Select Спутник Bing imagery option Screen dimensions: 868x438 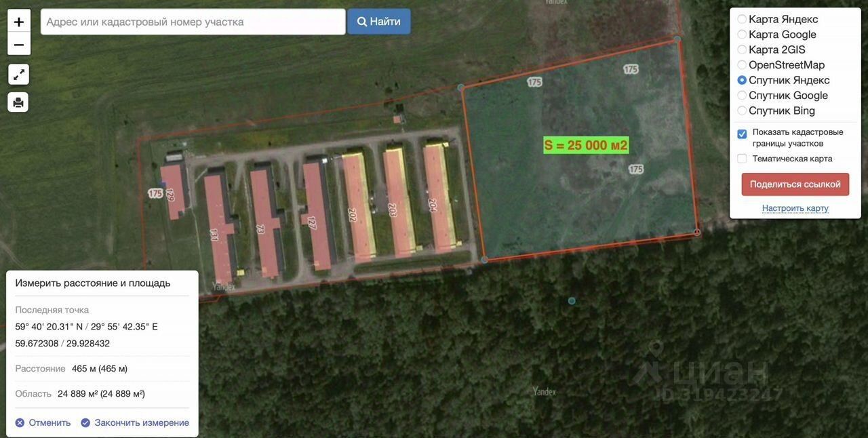pos(742,111)
